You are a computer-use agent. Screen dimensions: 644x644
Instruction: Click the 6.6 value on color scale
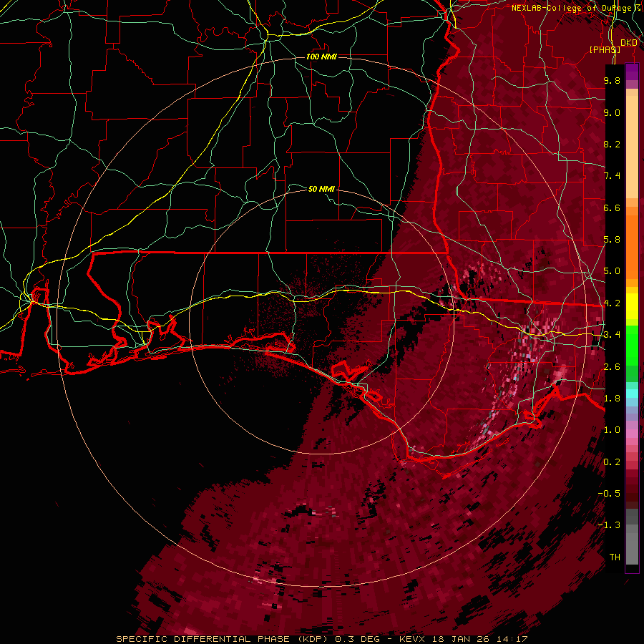(612, 208)
